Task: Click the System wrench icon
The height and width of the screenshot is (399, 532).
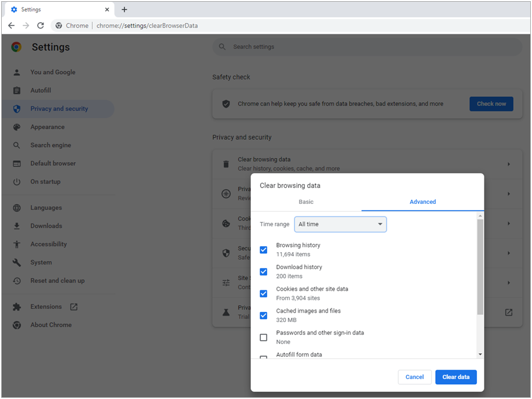Action: 16,263
